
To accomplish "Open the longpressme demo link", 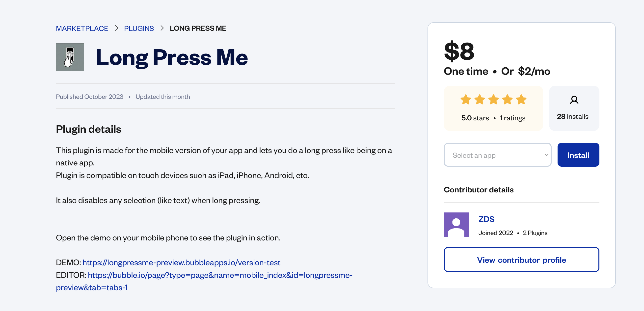I will tap(181, 262).
